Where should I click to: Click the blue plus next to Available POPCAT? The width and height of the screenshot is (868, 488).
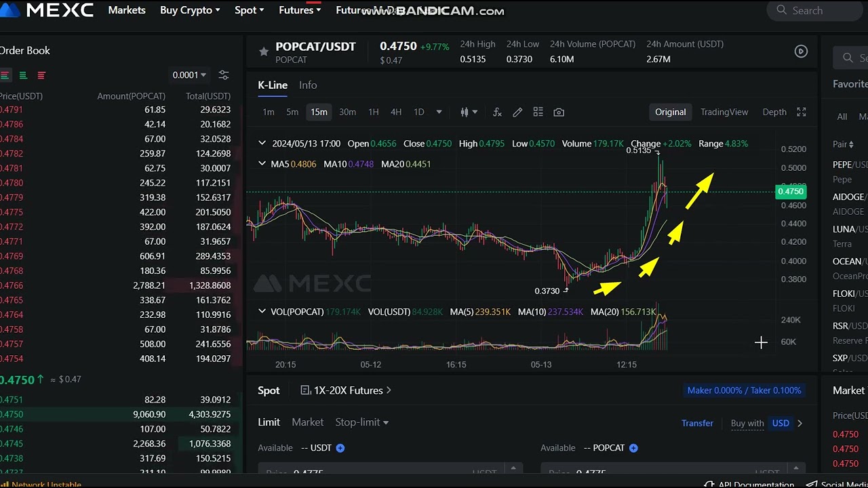633,448
